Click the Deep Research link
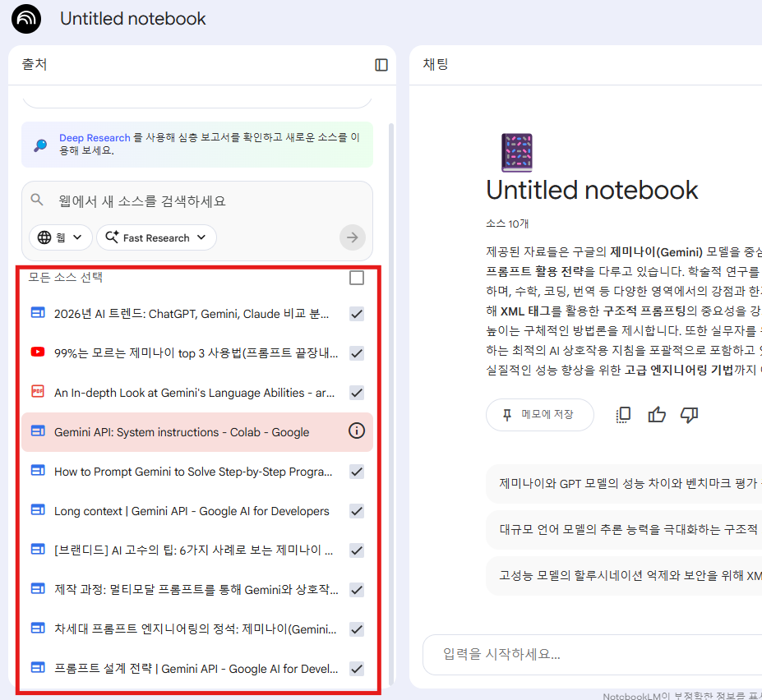Viewport: 762px width, 700px height. [95, 138]
